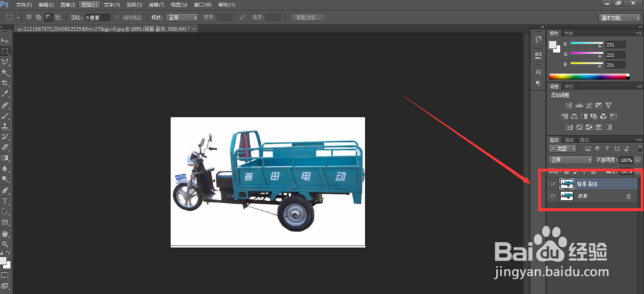The height and width of the screenshot is (294, 644).
Task: Select the Pen tool
Action: (x=5, y=190)
